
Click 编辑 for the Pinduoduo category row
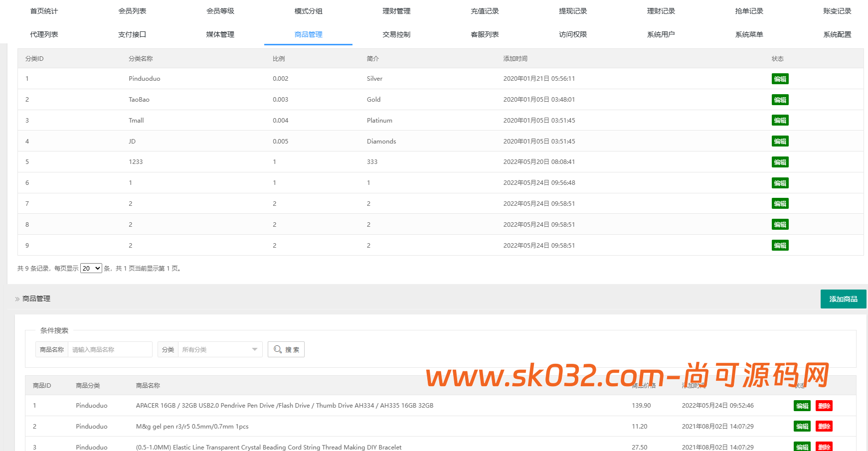(780, 78)
